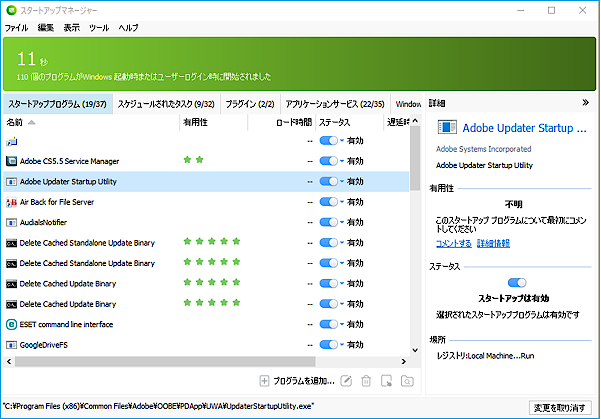Open status dropdown arrow for AudialsNotifier
Viewport: 601px width, 419px height.
(x=342, y=222)
